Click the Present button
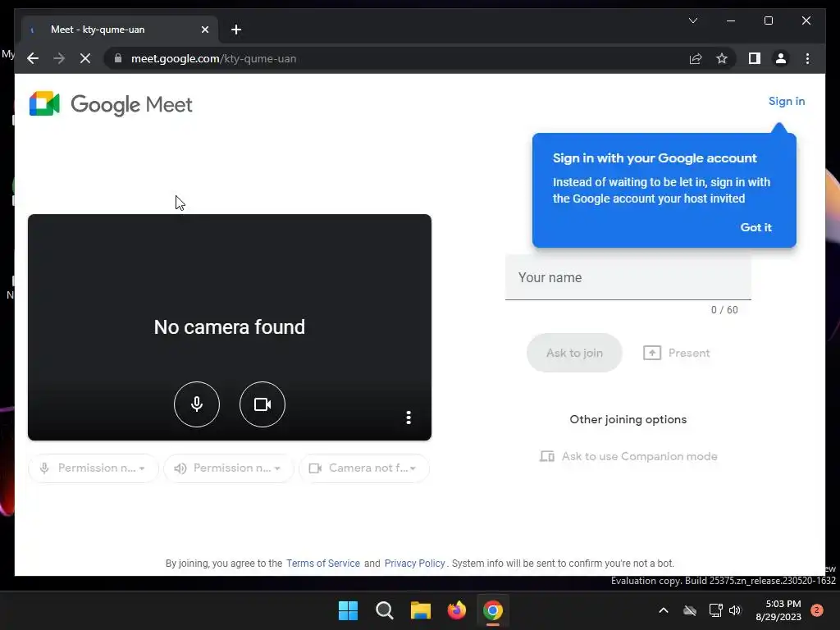Image resolution: width=840 pixels, height=630 pixels. [x=677, y=353]
